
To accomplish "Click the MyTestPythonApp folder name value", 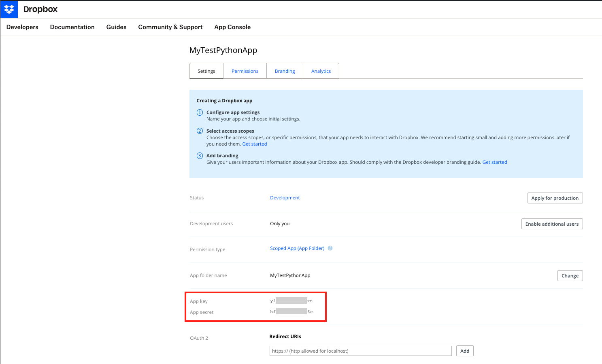I will (290, 275).
